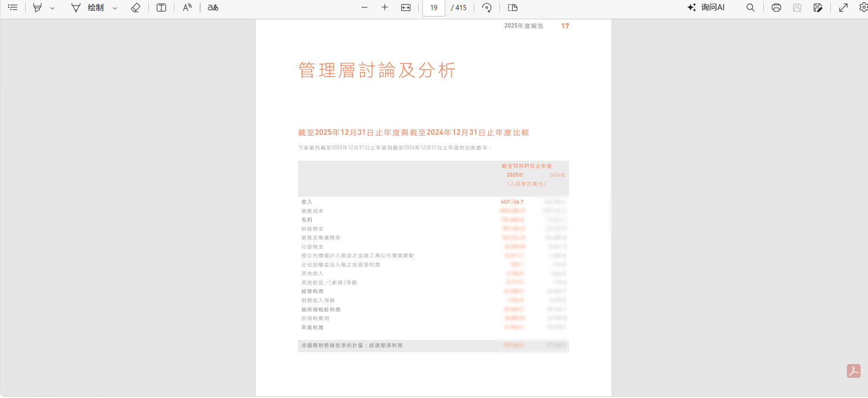Select the highlighter tool
868x398 pixels.
38,7
